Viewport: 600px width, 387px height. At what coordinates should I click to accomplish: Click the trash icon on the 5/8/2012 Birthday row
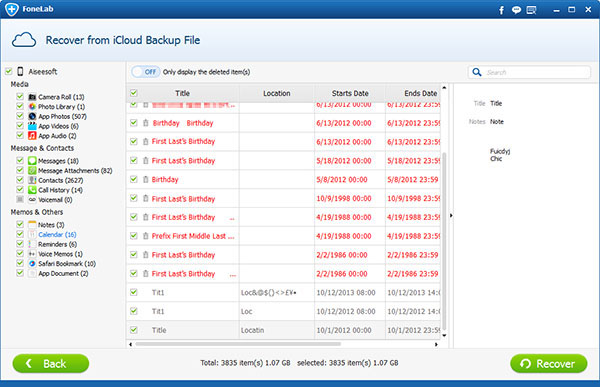pos(145,179)
